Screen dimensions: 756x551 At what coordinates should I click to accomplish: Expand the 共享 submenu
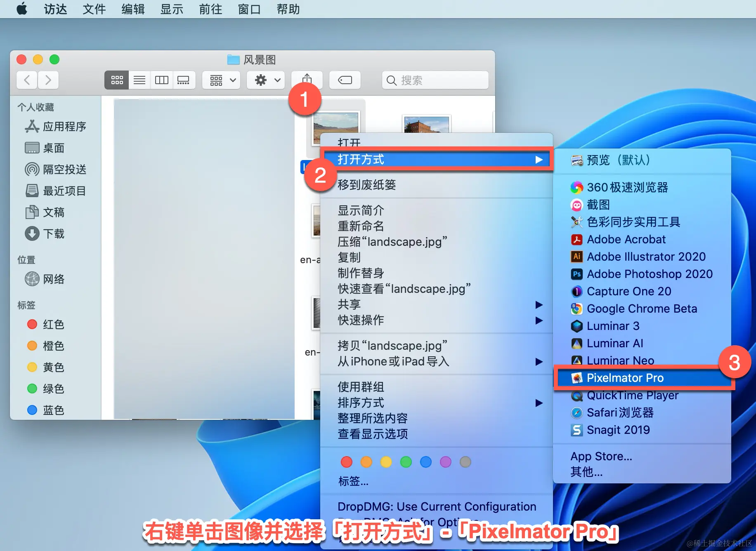[437, 304]
